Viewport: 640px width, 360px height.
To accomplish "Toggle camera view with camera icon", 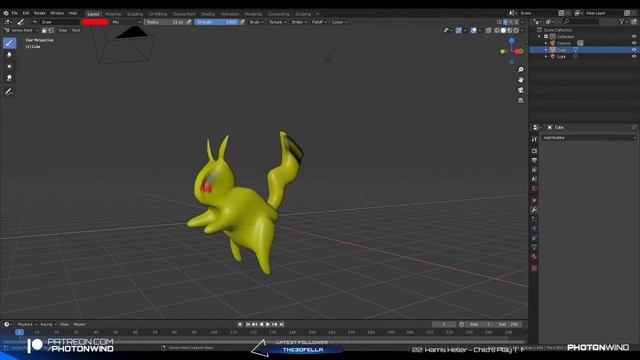I will pos(520,90).
